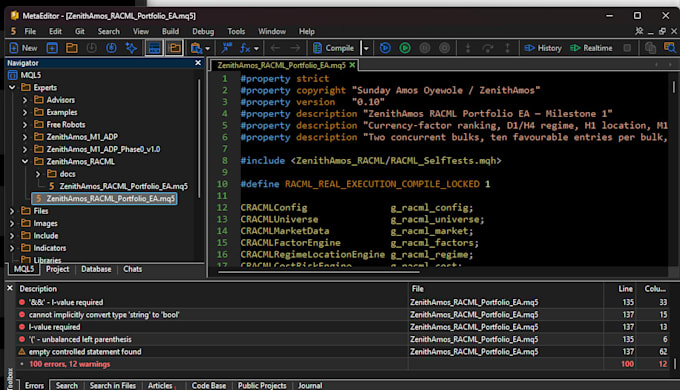
Task: Click the blue save-all circular icon
Action: pos(111,48)
